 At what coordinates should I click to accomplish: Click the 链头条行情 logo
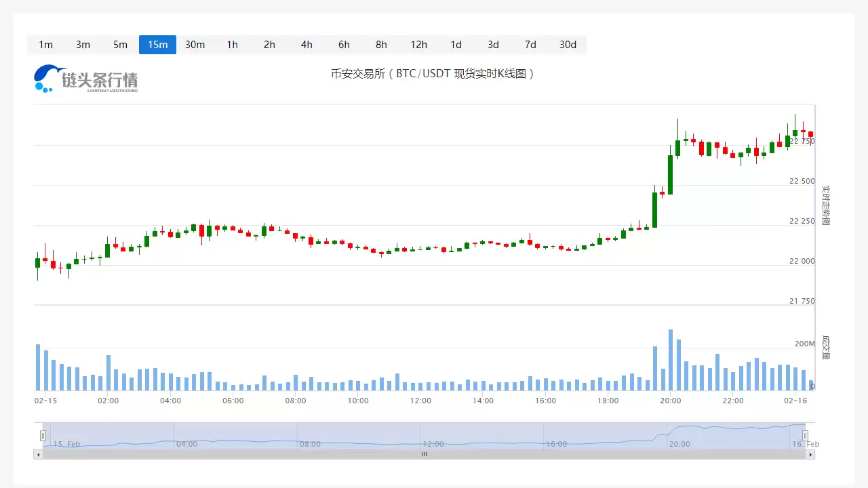pyautogui.click(x=86, y=79)
